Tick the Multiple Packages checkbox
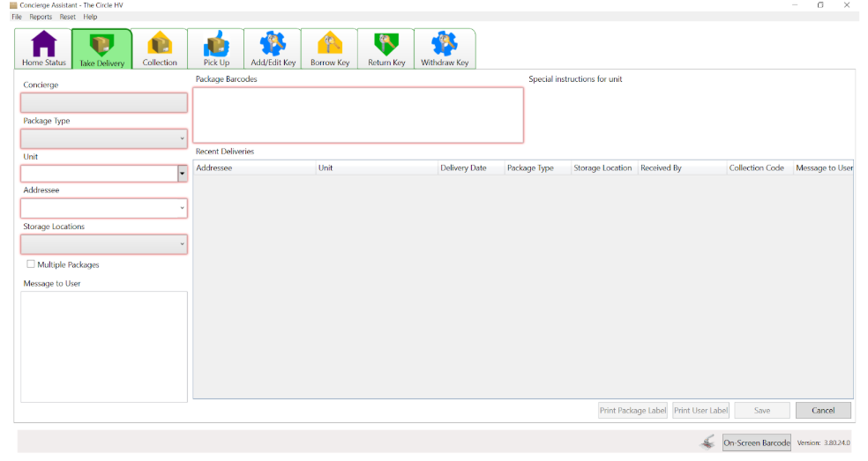 tap(31, 264)
